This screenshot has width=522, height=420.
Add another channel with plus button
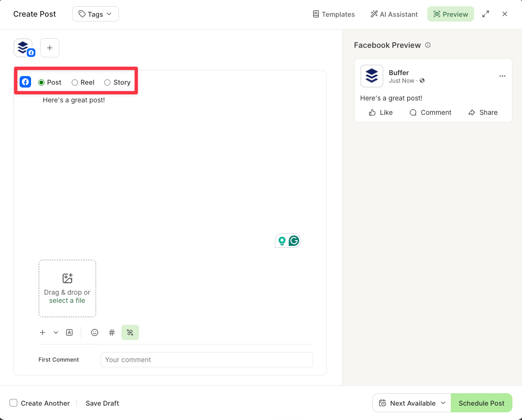[50, 48]
